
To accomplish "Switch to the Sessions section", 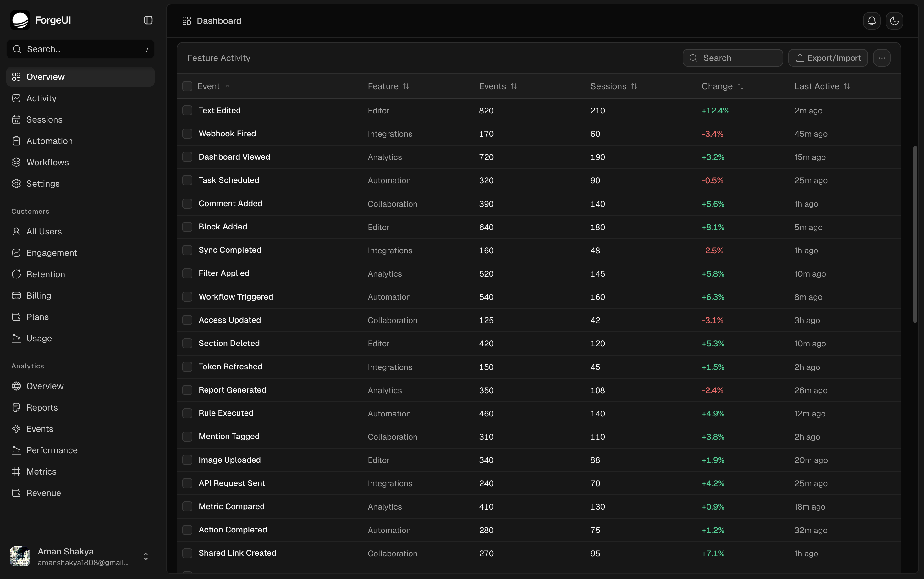I will click(x=44, y=119).
